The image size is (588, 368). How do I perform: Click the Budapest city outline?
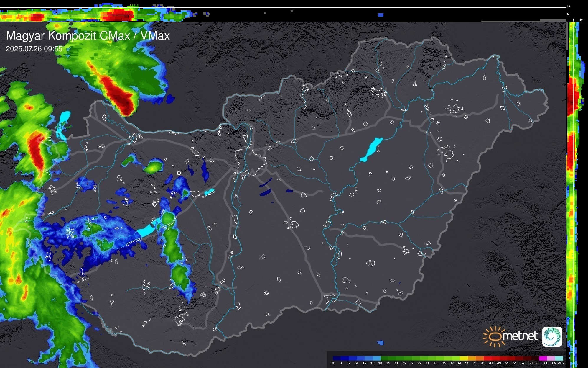251,161
